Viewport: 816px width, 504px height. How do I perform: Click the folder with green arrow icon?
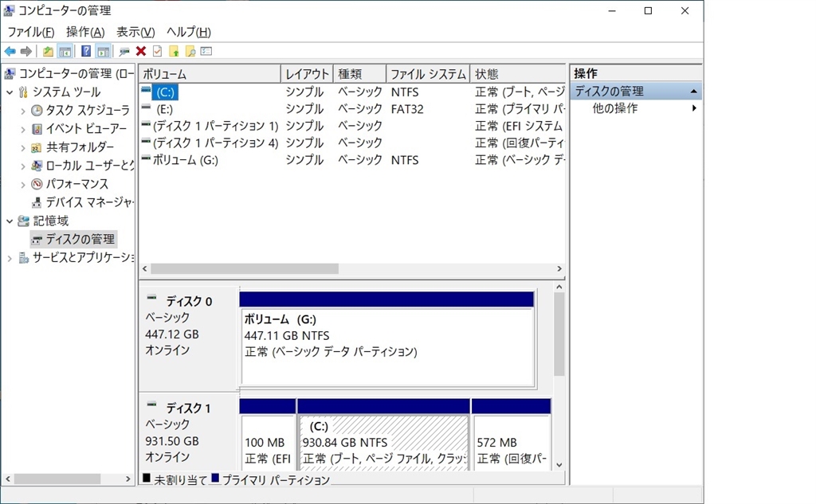[x=174, y=51]
